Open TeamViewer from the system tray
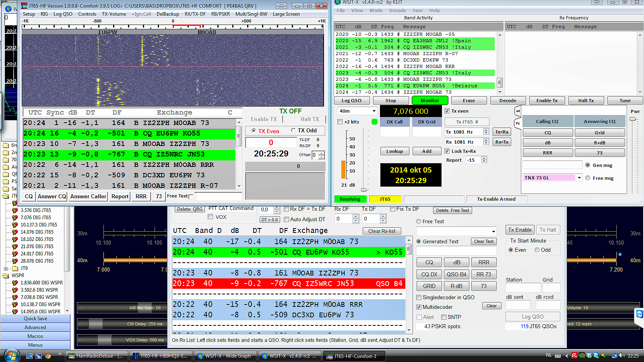 [596, 356]
